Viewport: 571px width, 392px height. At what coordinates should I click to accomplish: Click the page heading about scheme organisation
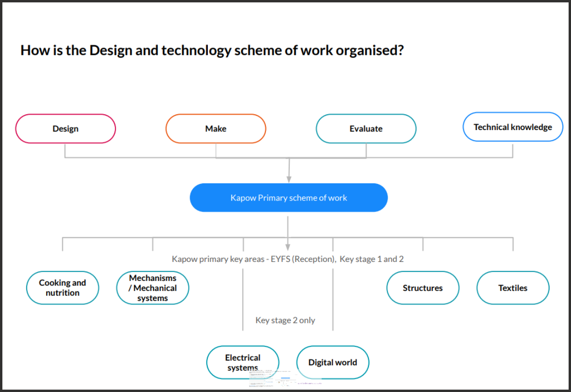212,50
